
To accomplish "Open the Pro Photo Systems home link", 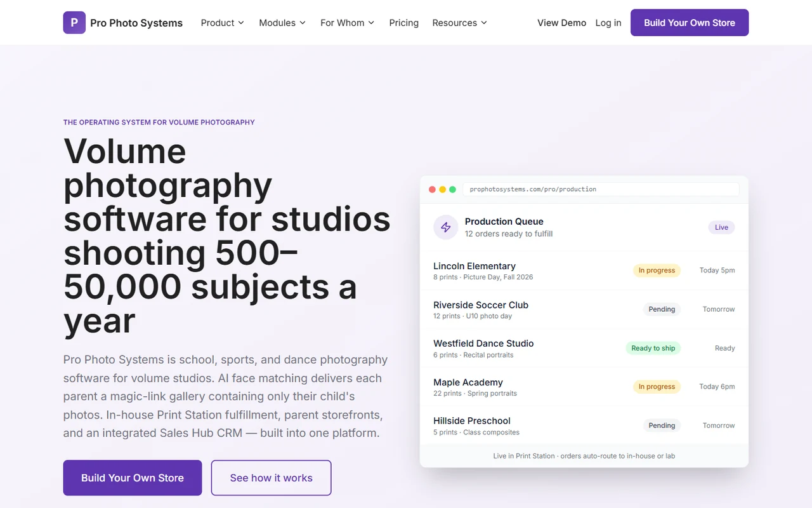I will [123, 23].
